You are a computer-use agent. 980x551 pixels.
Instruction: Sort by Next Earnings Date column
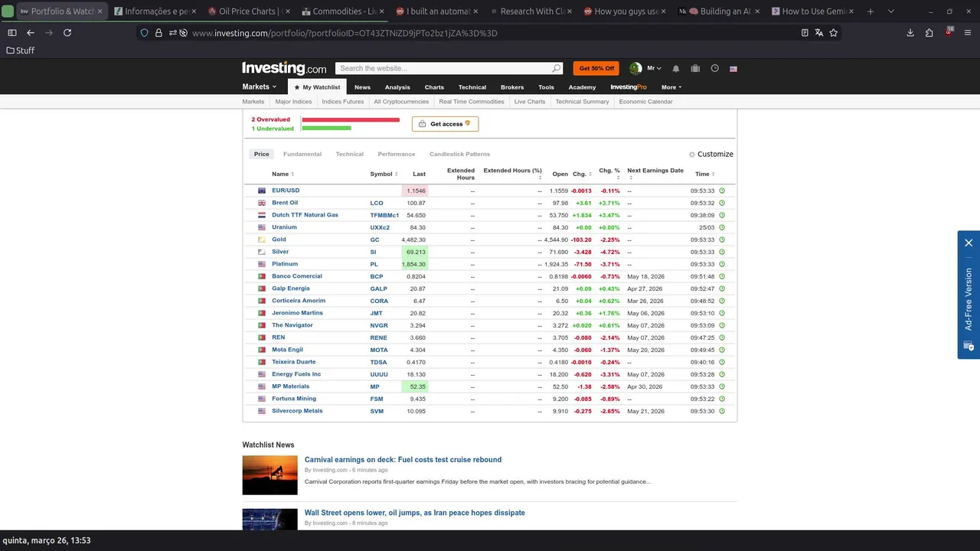click(655, 173)
